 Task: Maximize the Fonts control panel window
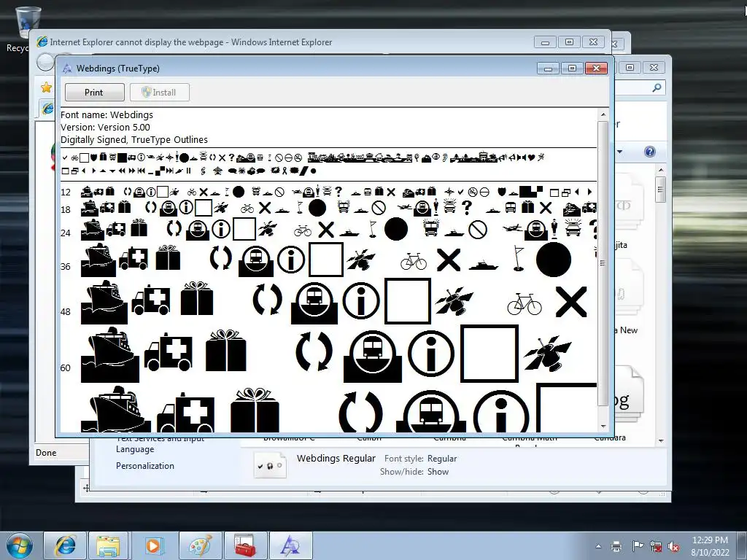click(x=630, y=68)
